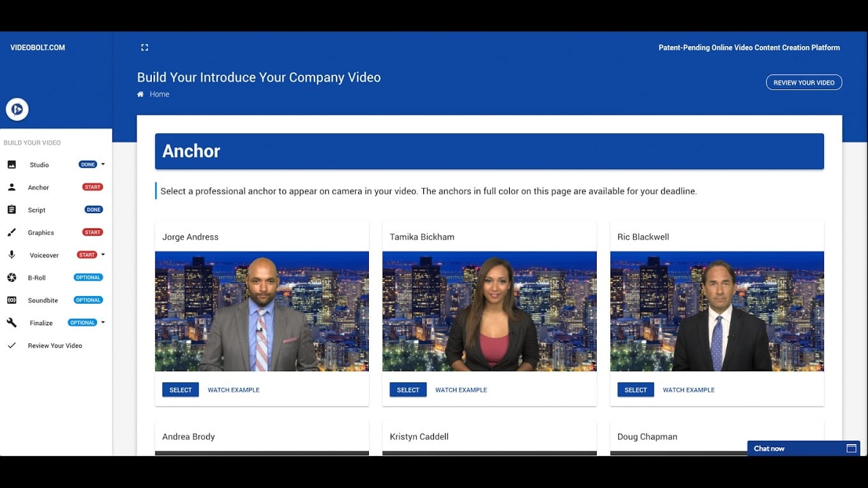Click the Voiceover microphone icon
The height and width of the screenshot is (488, 868).
11,255
